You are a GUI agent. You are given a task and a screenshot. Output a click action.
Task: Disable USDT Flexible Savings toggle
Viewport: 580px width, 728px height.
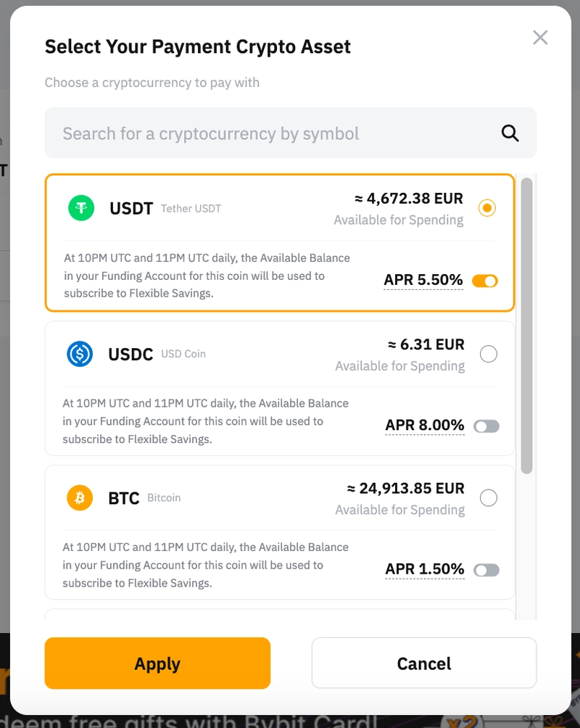pos(485,281)
